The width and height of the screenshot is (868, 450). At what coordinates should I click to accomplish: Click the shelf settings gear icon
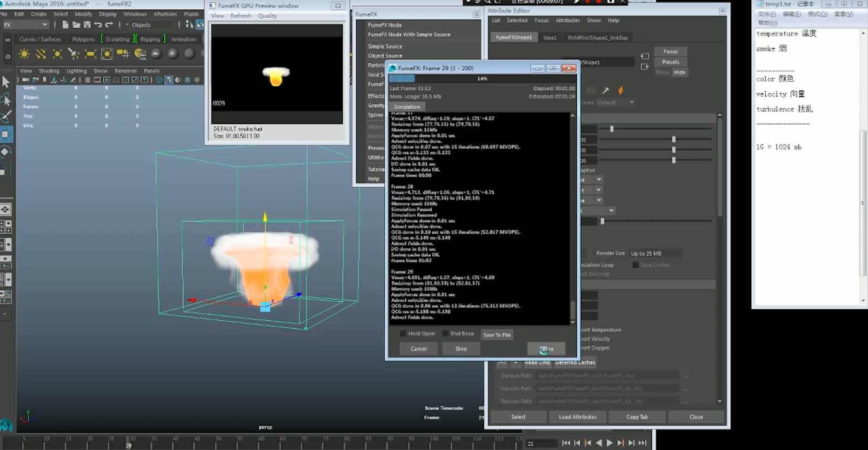(8, 56)
